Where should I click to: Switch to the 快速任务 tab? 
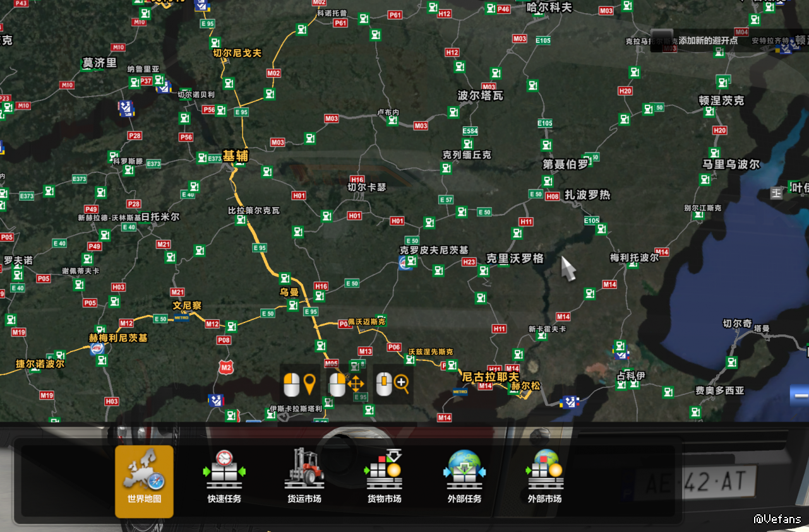tap(224, 478)
